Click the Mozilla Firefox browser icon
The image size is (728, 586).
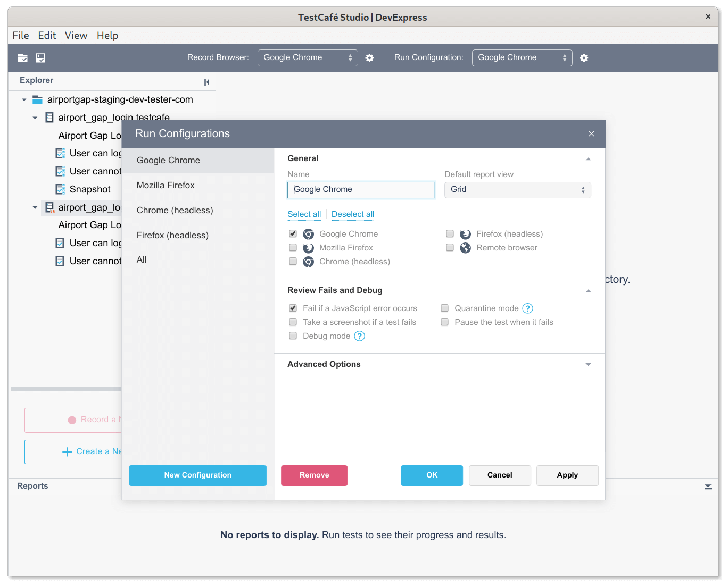[309, 248]
